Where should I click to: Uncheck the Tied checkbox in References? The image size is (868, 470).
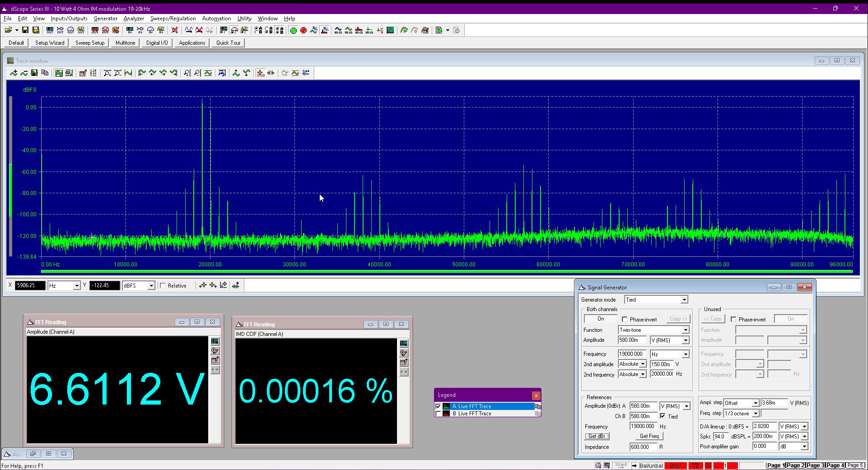663,416
